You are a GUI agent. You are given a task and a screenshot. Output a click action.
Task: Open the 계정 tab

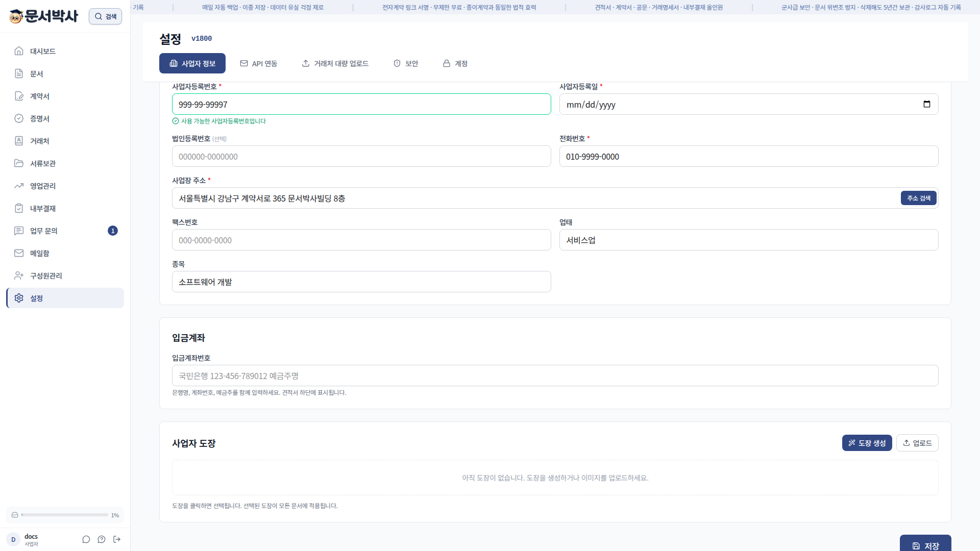pos(455,63)
